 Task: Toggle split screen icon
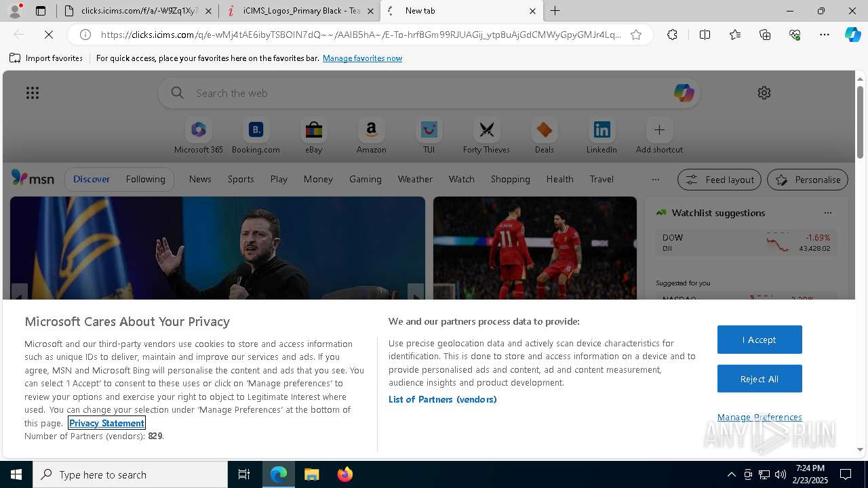[x=705, y=35]
